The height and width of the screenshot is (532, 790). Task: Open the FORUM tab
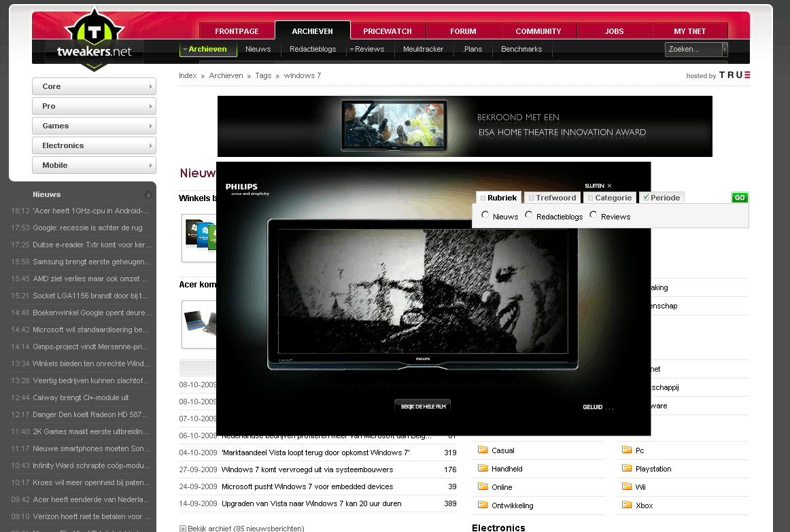pos(463,31)
